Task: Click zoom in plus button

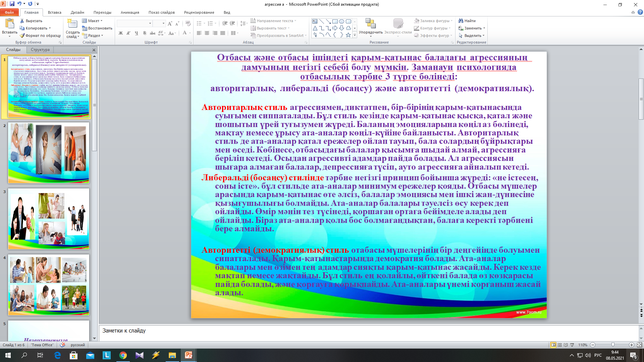Action: click(x=632, y=345)
